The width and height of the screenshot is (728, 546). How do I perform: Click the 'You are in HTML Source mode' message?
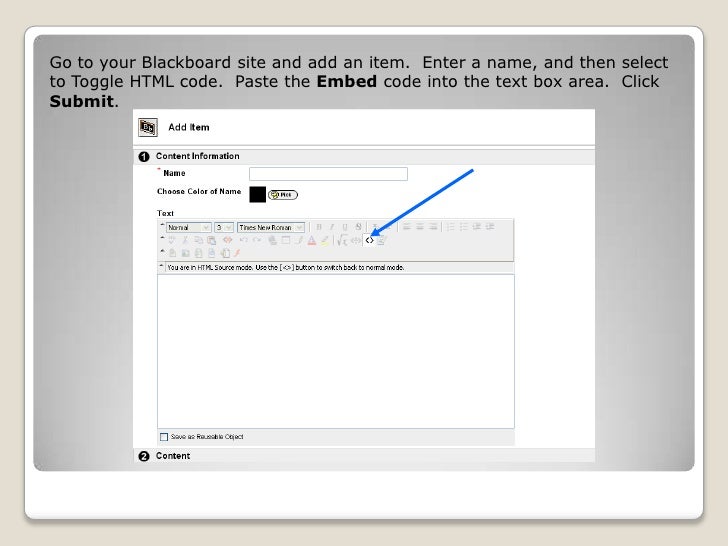(x=286, y=267)
